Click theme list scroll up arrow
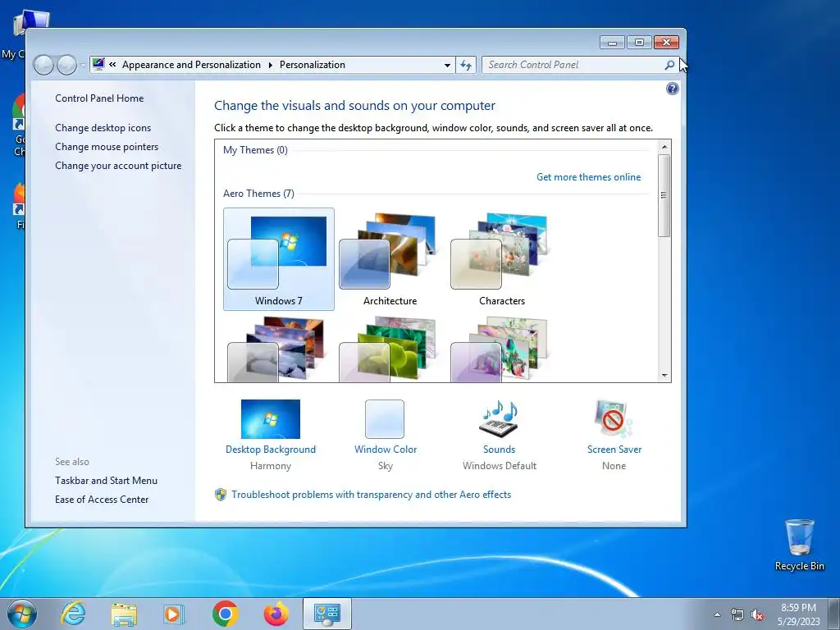The width and height of the screenshot is (840, 630). 664,147
